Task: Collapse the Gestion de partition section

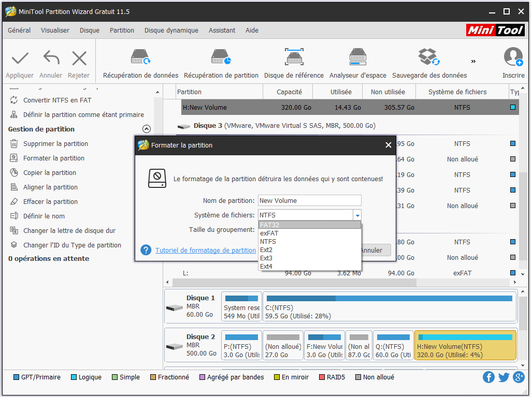Action: [x=146, y=129]
